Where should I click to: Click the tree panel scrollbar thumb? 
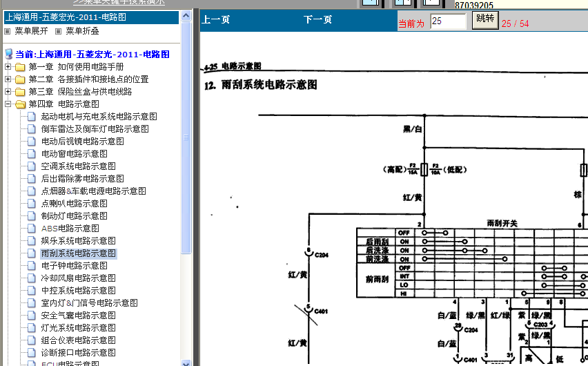[x=186, y=137]
